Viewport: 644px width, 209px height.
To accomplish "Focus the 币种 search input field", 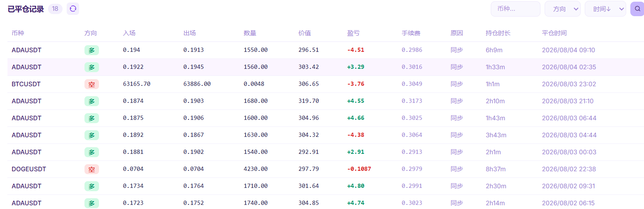I will click(x=516, y=9).
